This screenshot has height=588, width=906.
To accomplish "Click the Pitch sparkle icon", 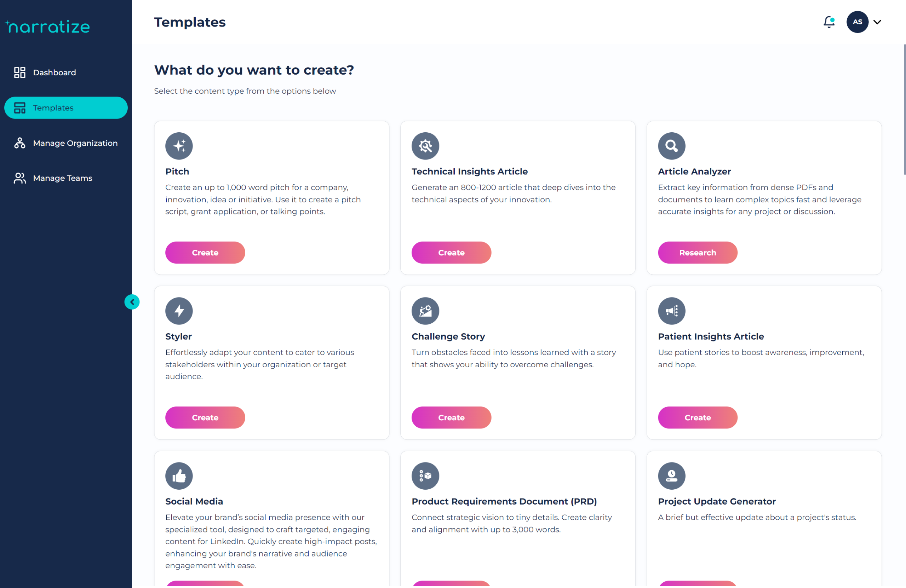I will tap(179, 146).
